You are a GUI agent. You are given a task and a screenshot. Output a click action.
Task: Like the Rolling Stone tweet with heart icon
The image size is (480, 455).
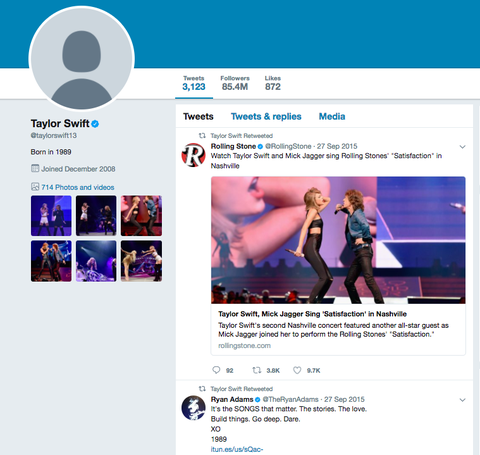coord(297,370)
